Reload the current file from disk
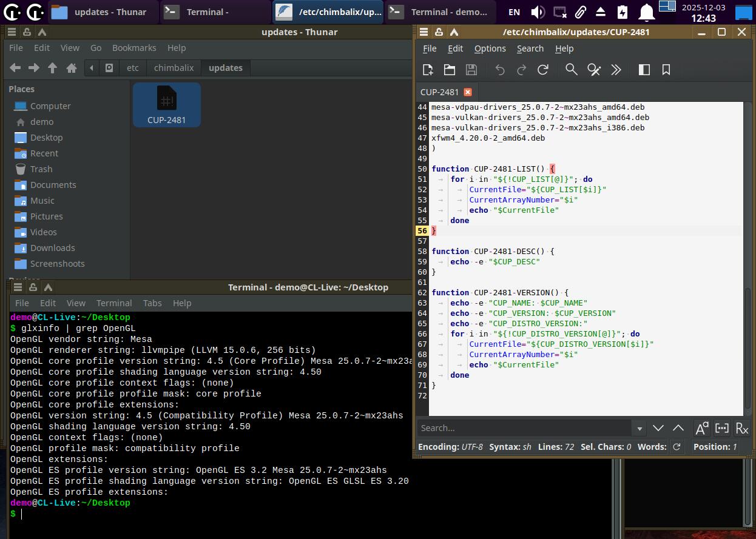 click(543, 70)
